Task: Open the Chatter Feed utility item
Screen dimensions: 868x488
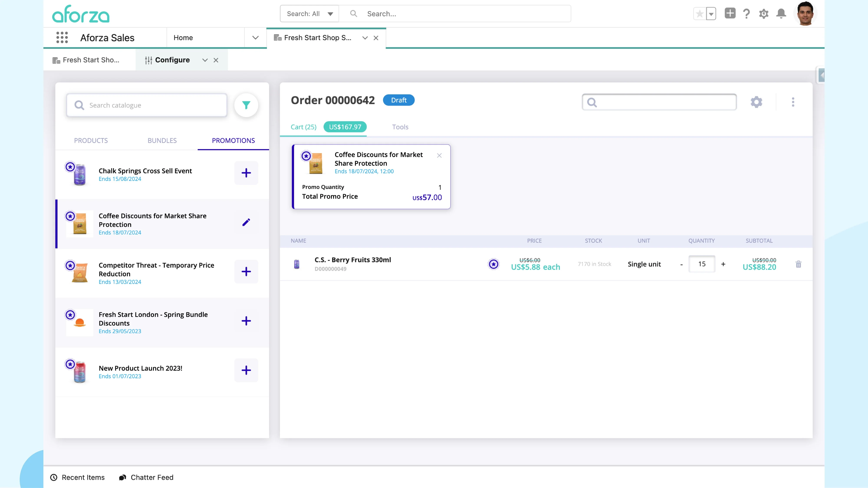Action: pyautogui.click(x=146, y=478)
